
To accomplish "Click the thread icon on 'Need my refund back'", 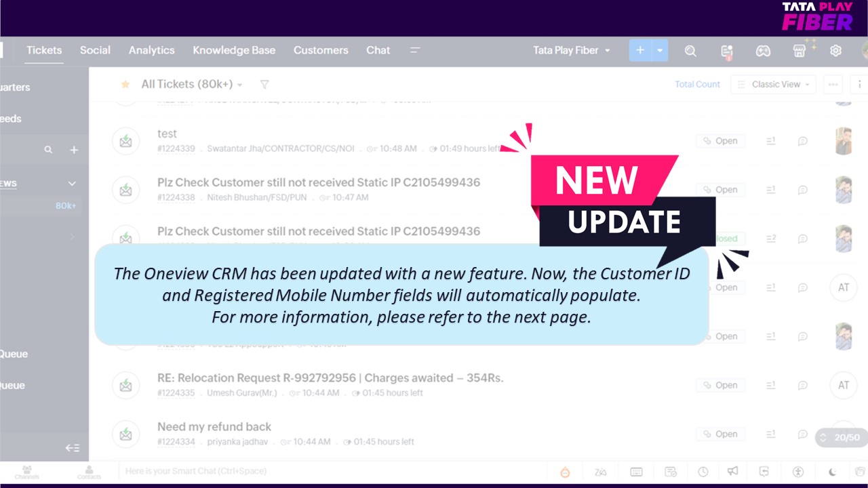I will coord(770,434).
